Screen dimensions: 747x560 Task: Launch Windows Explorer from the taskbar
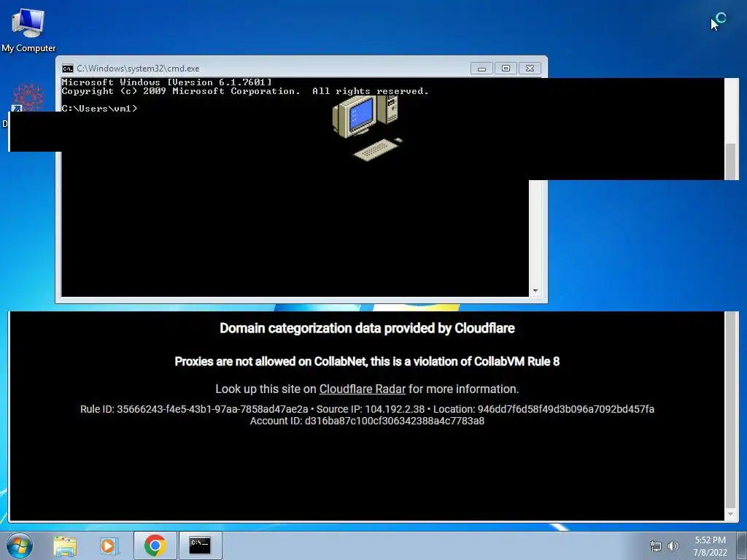point(65,545)
